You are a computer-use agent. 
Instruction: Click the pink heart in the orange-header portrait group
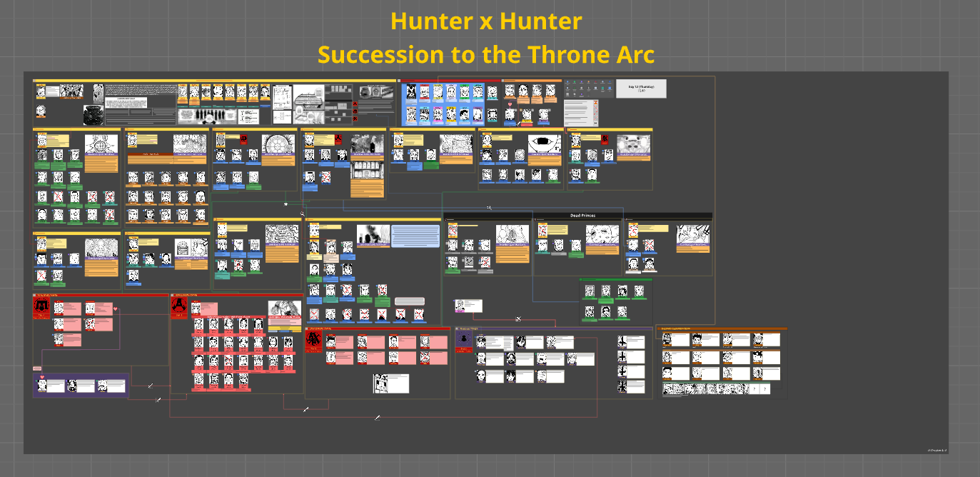tap(510, 105)
